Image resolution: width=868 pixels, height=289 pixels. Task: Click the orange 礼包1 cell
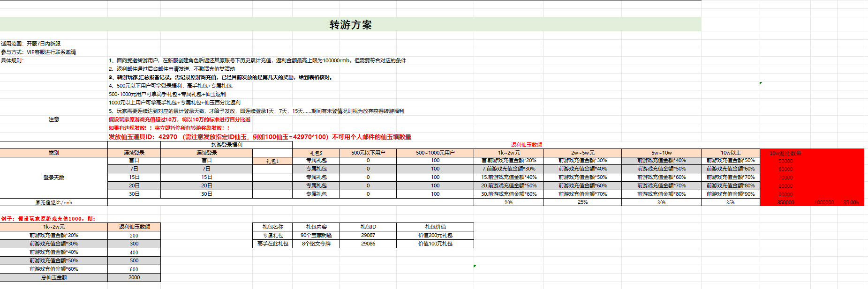pyautogui.click(x=272, y=161)
